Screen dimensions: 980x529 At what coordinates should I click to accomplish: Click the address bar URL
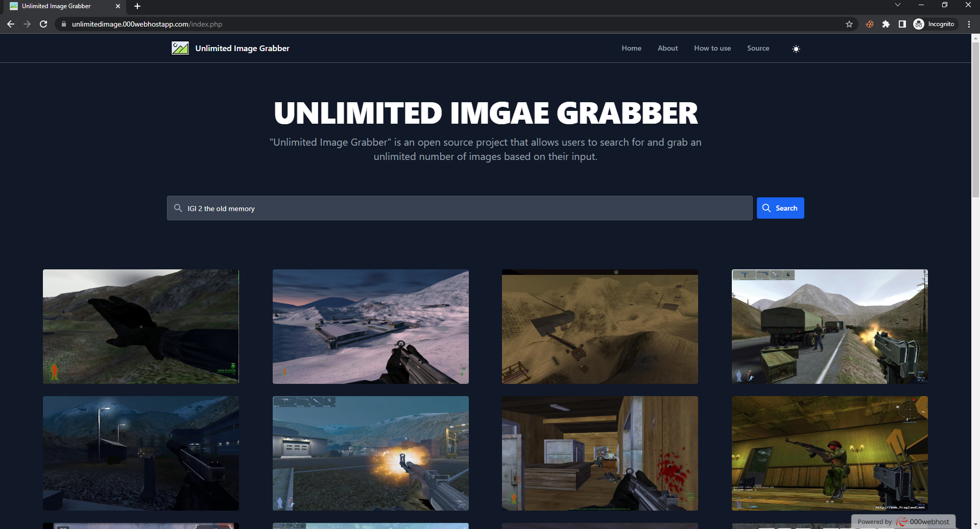[147, 24]
